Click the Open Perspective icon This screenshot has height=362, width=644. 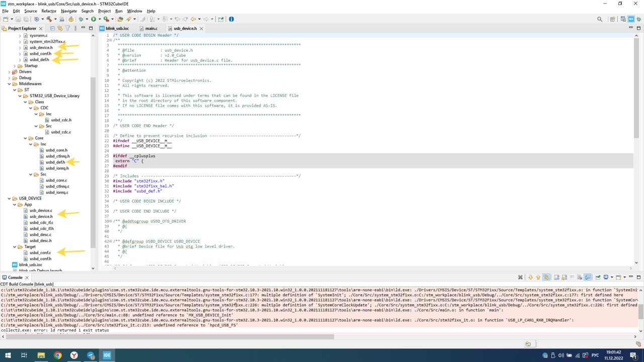pyautogui.click(x=612, y=19)
